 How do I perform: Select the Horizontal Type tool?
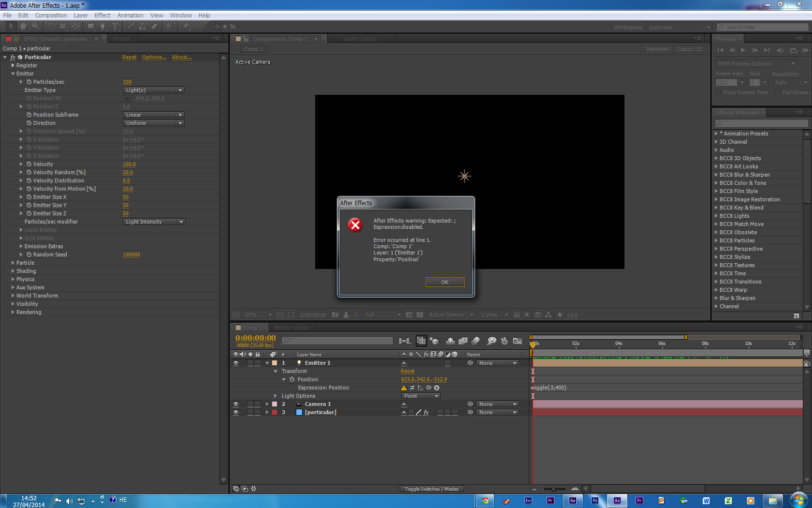coord(115,27)
